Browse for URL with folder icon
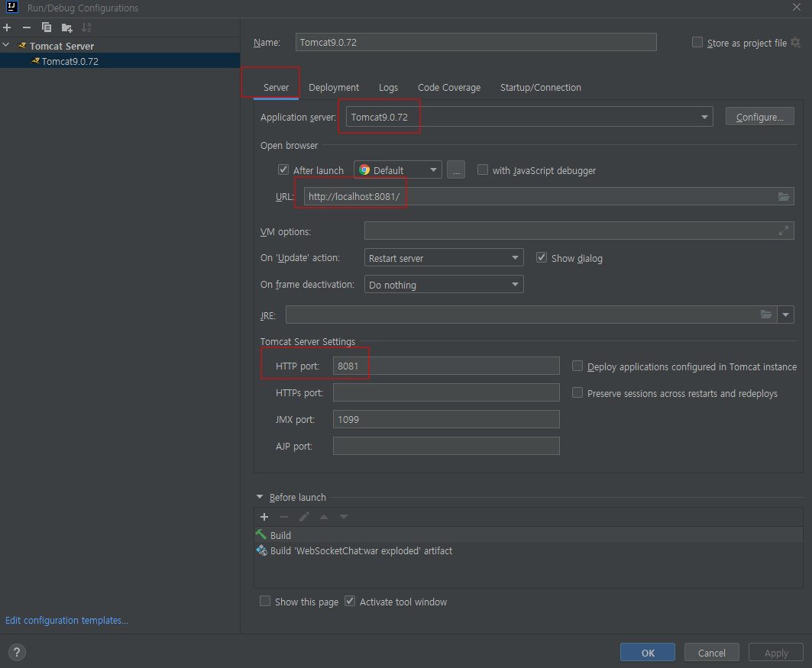 784,197
